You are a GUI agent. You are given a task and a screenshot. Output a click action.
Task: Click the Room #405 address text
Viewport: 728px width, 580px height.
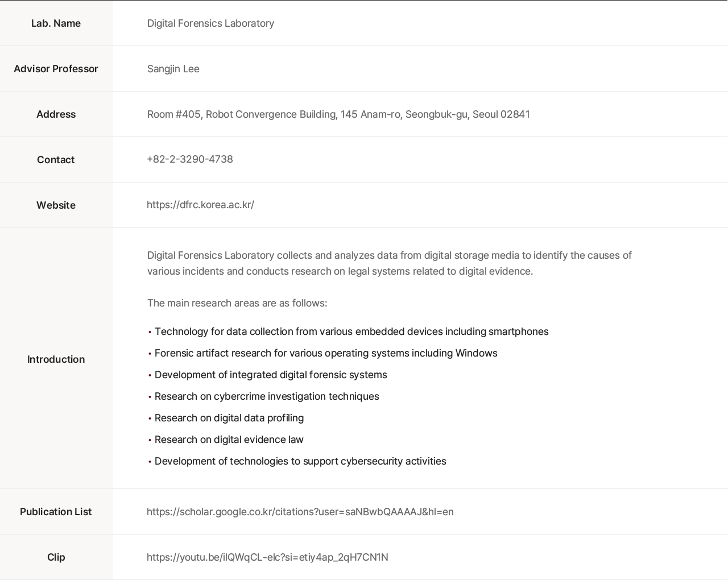[338, 114]
